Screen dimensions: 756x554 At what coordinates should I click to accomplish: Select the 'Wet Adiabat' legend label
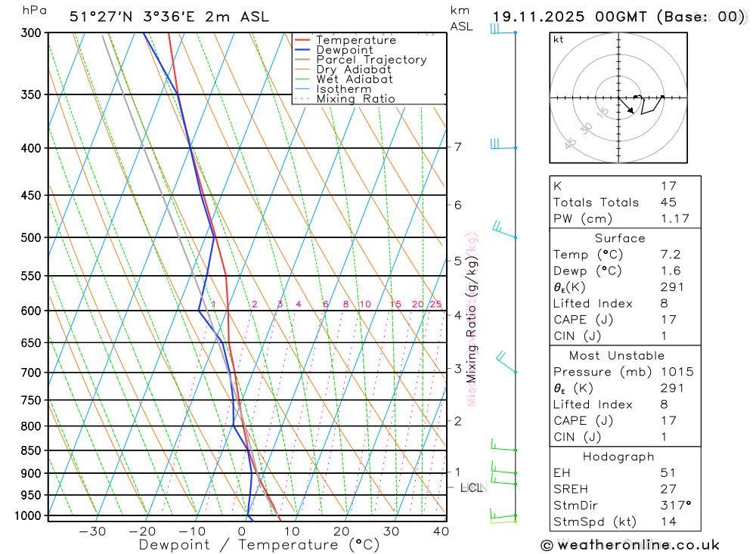pyautogui.click(x=355, y=79)
